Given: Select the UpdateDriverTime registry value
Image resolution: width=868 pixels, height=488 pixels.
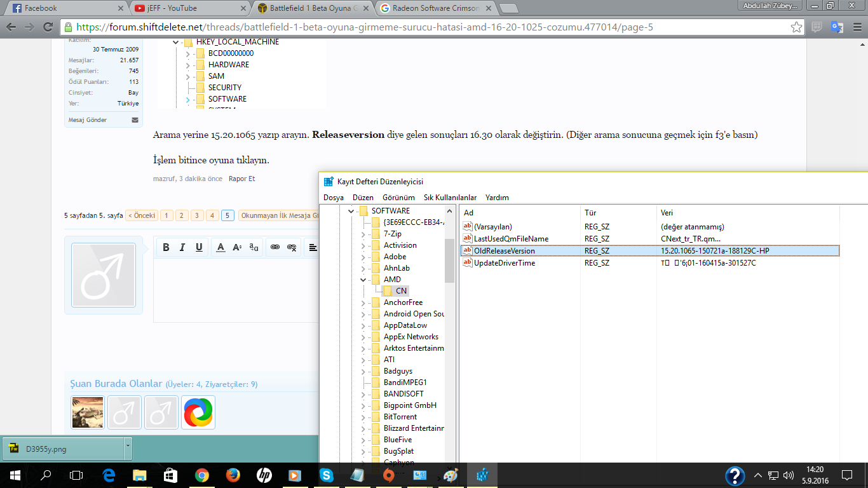Looking at the screenshot, I should tap(505, 263).
